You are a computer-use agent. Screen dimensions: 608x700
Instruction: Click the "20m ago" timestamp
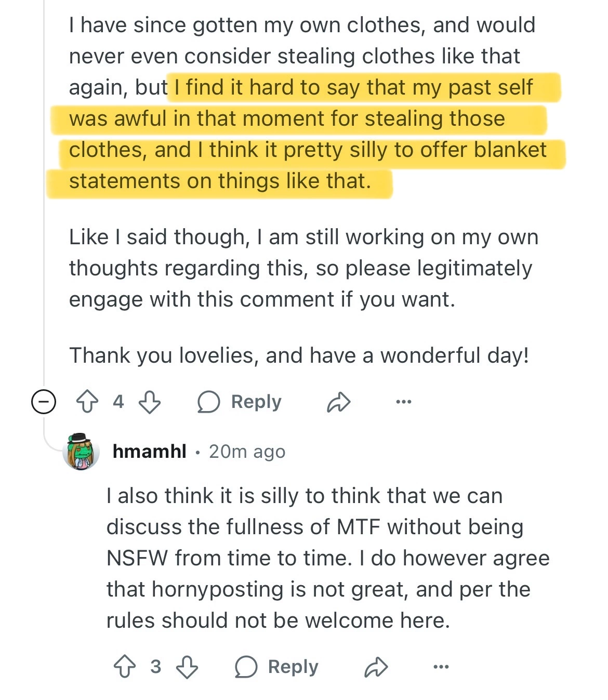(247, 452)
